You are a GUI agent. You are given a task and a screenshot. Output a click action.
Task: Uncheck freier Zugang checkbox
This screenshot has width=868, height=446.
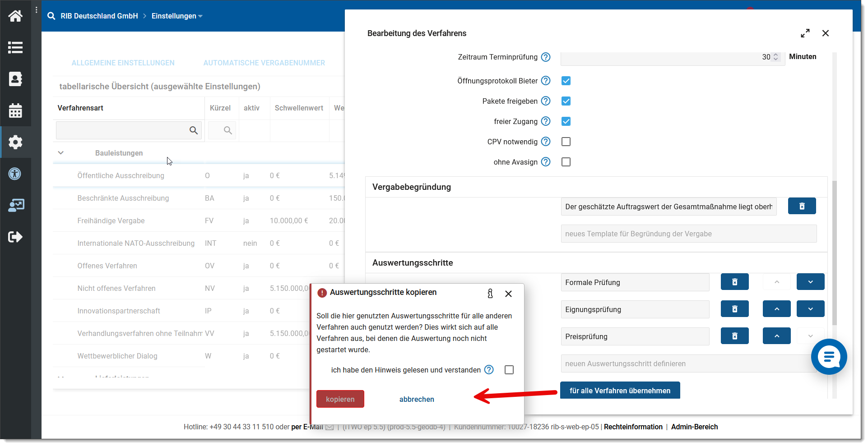(x=566, y=121)
